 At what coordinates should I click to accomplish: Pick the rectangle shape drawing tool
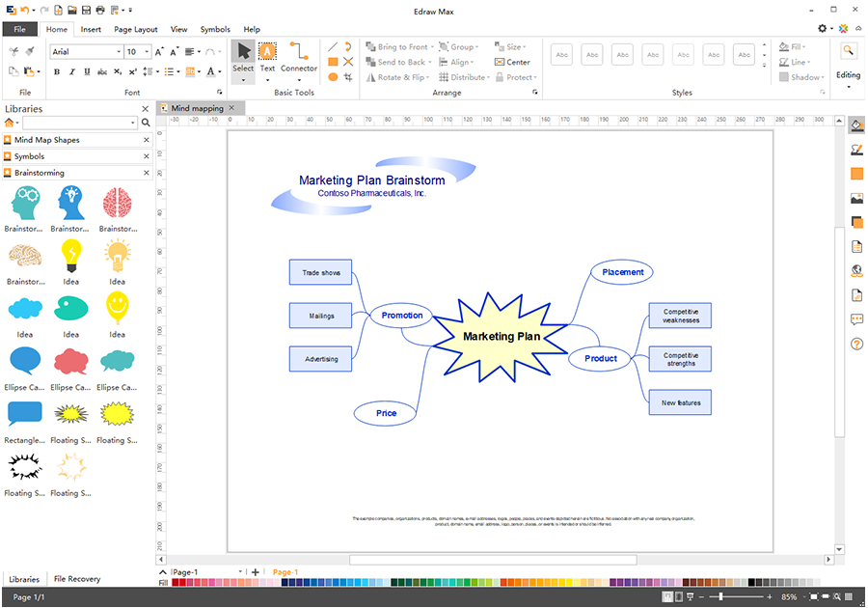click(x=333, y=62)
